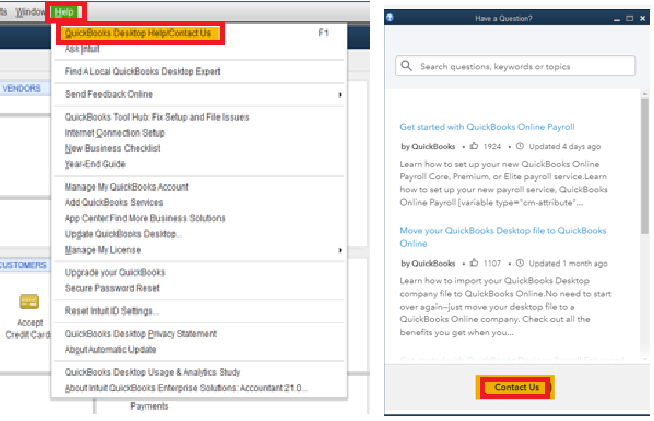The height and width of the screenshot is (421, 654).
Task: Open App Center Find More Business Solutions
Action: pyautogui.click(x=145, y=218)
